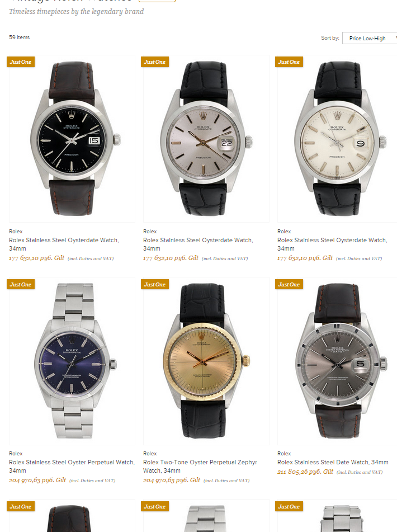Open blue dial Oyster Perpetual watch image

click(72, 361)
